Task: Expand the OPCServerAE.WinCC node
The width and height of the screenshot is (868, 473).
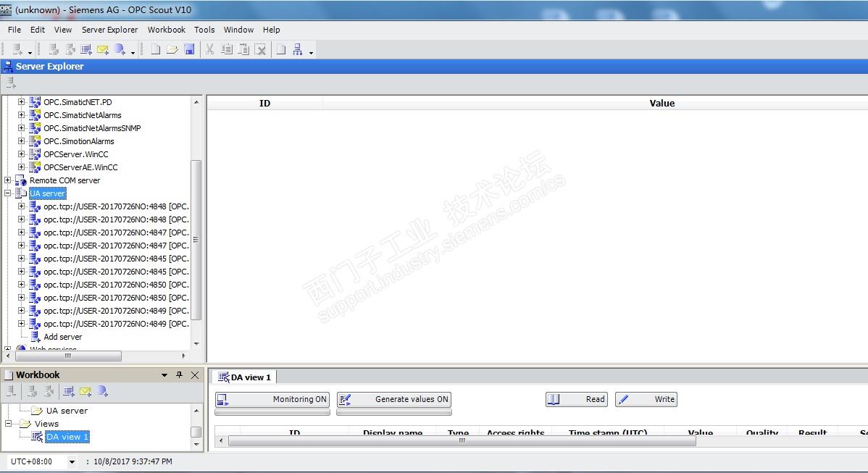Action: tap(22, 167)
